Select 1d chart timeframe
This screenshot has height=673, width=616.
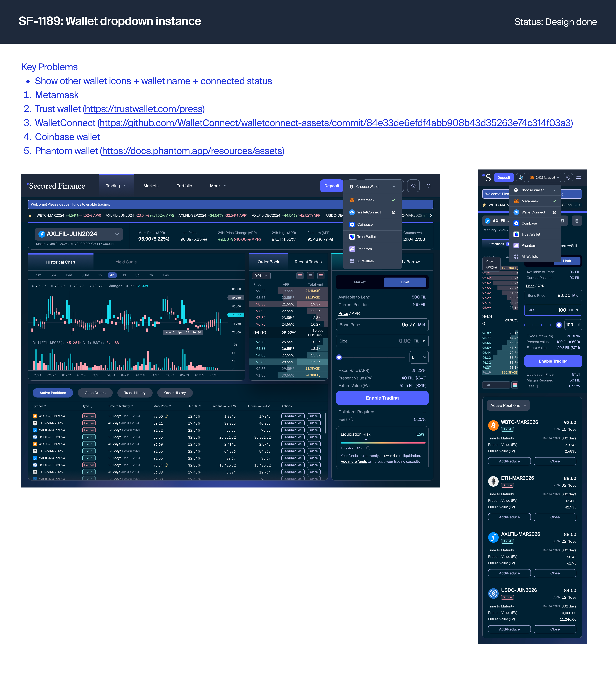coord(124,275)
